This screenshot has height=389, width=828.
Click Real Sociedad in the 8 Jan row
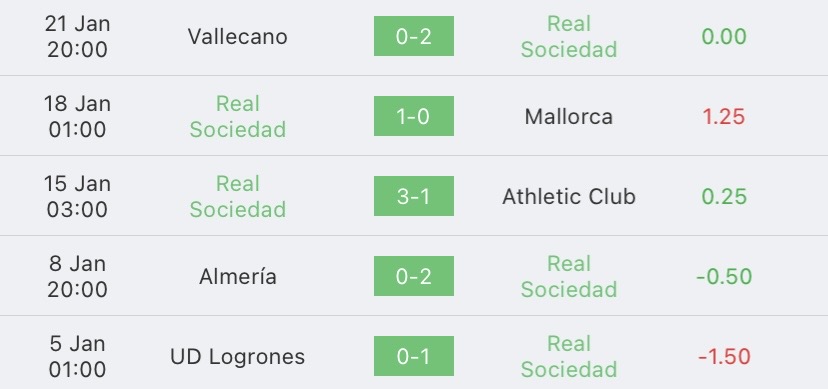[569, 277]
